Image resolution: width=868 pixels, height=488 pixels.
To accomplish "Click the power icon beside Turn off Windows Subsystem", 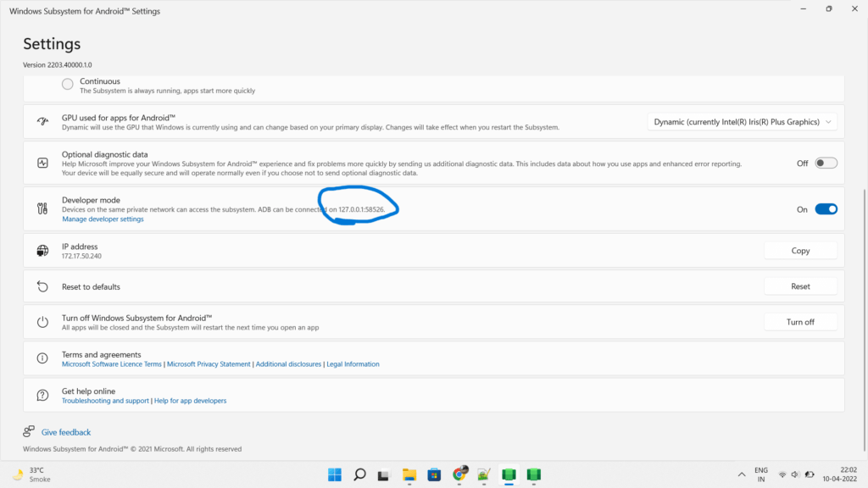I will click(42, 322).
